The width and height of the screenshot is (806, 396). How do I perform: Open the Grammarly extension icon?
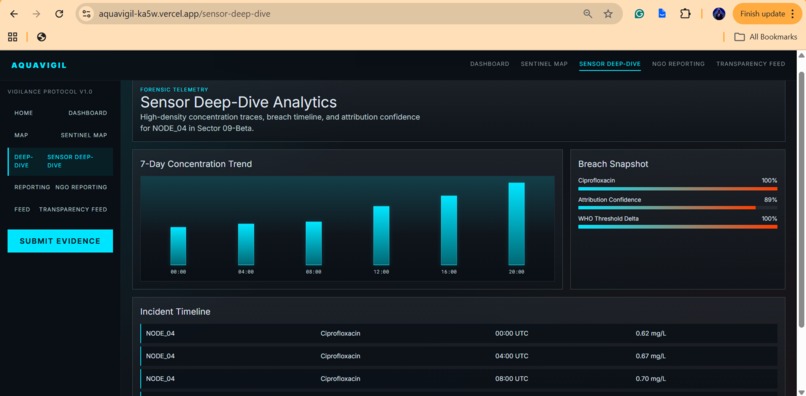point(639,14)
